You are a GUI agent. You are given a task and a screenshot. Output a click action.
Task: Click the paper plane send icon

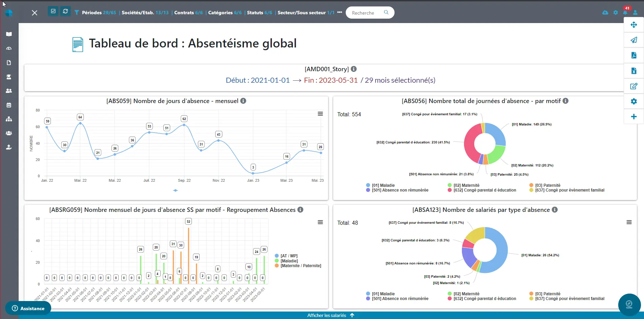[x=633, y=40]
